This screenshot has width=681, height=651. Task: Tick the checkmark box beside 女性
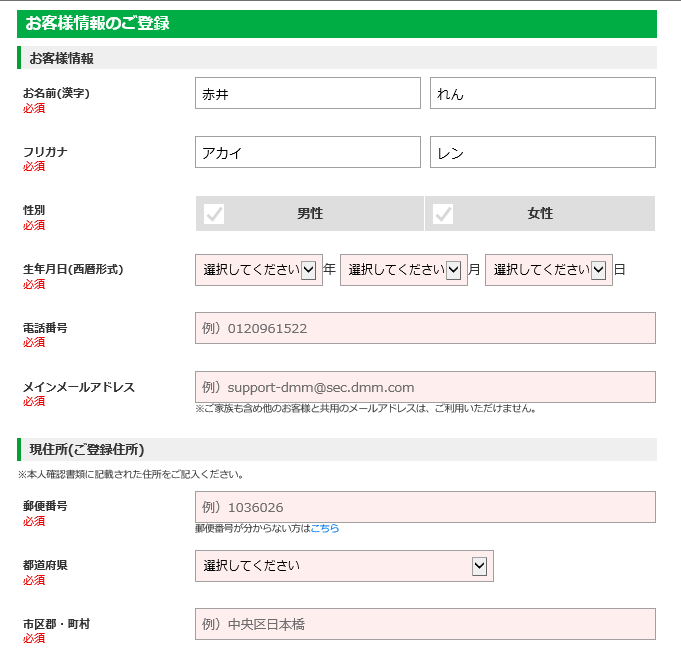(x=443, y=214)
